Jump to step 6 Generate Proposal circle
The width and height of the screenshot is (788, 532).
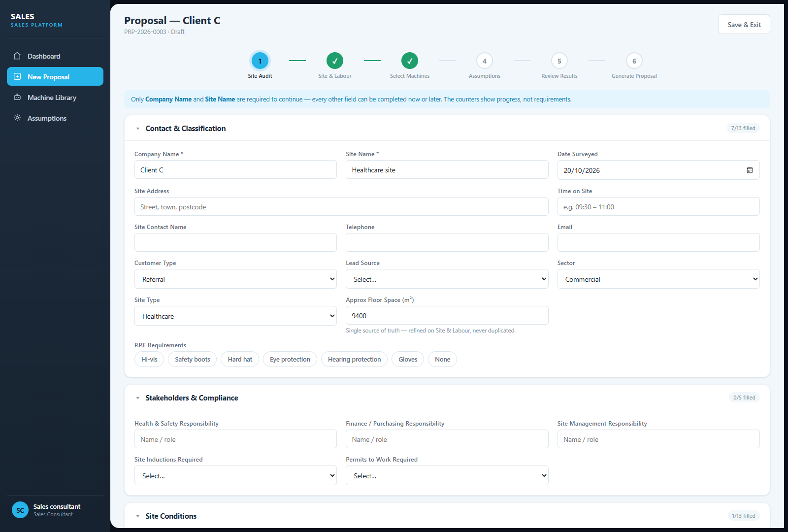(634, 61)
